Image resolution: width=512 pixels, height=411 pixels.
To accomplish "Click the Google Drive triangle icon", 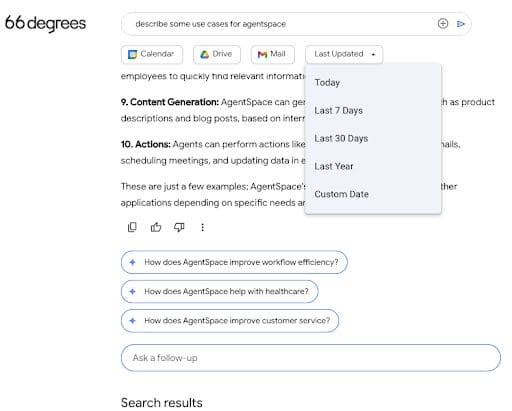I will (204, 54).
